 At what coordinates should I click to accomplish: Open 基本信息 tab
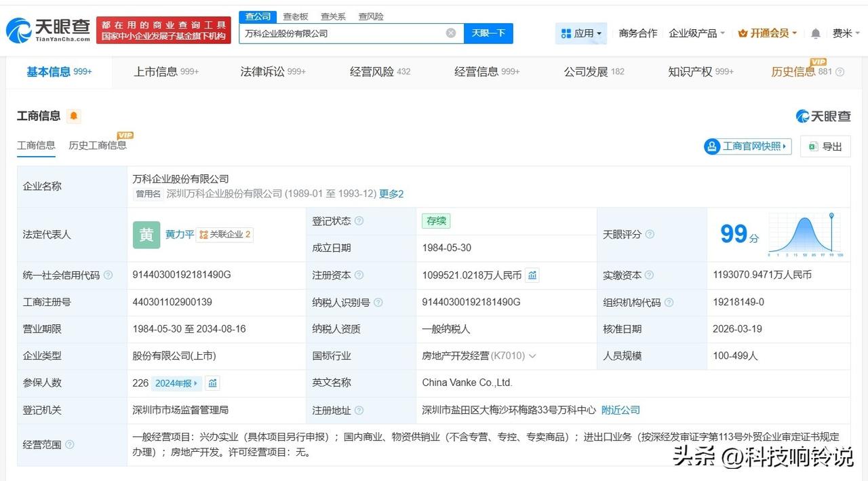pyautogui.click(x=59, y=72)
